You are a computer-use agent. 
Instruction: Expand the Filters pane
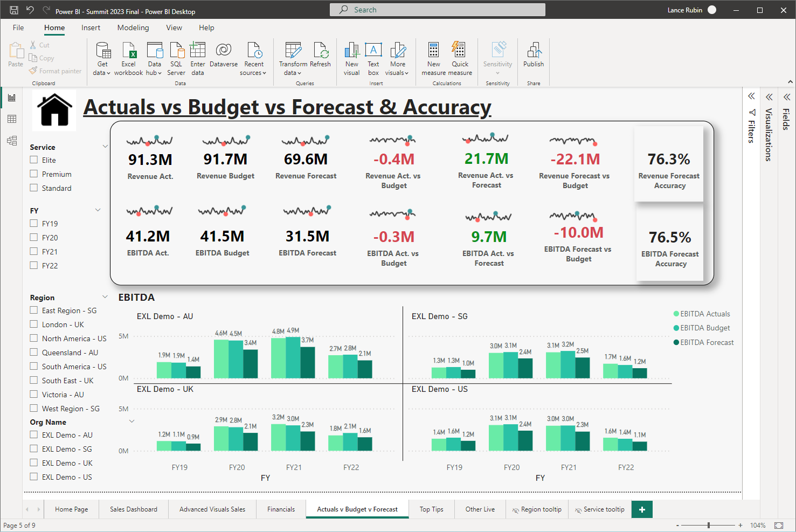751,96
